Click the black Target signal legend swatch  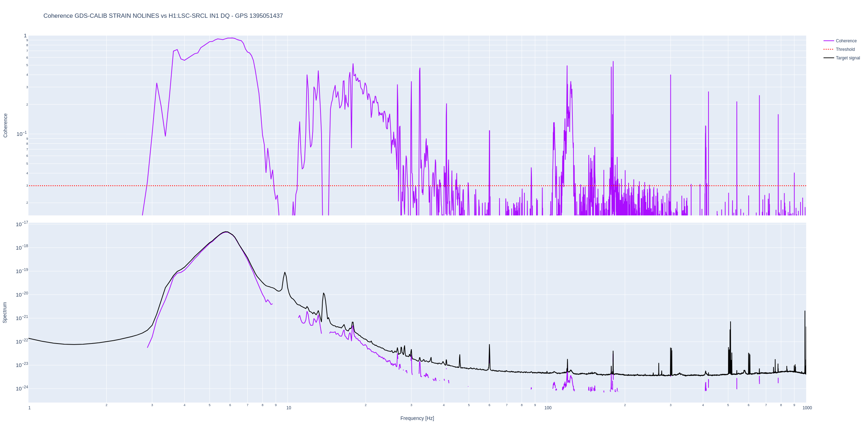click(x=829, y=58)
